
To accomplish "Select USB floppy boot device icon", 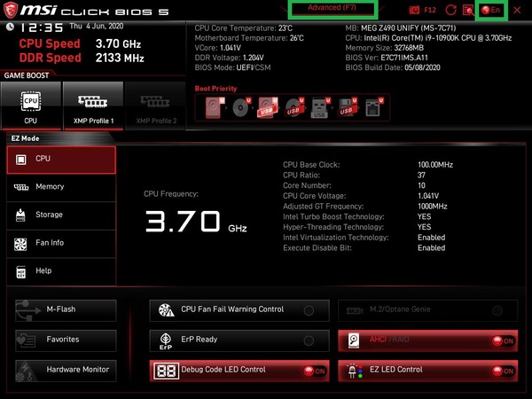I will pyautogui.click(x=347, y=107).
